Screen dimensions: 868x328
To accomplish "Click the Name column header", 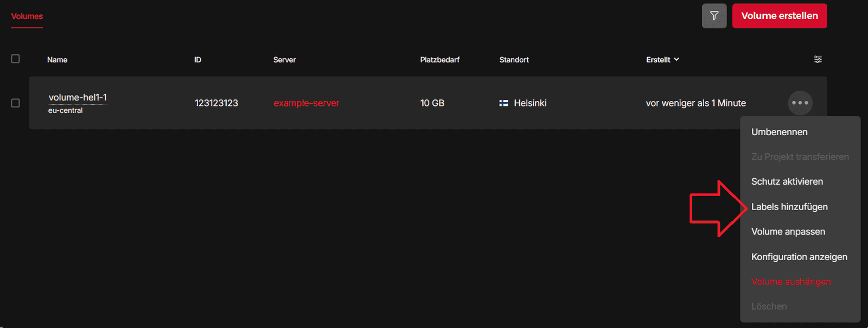I will coord(58,60).
